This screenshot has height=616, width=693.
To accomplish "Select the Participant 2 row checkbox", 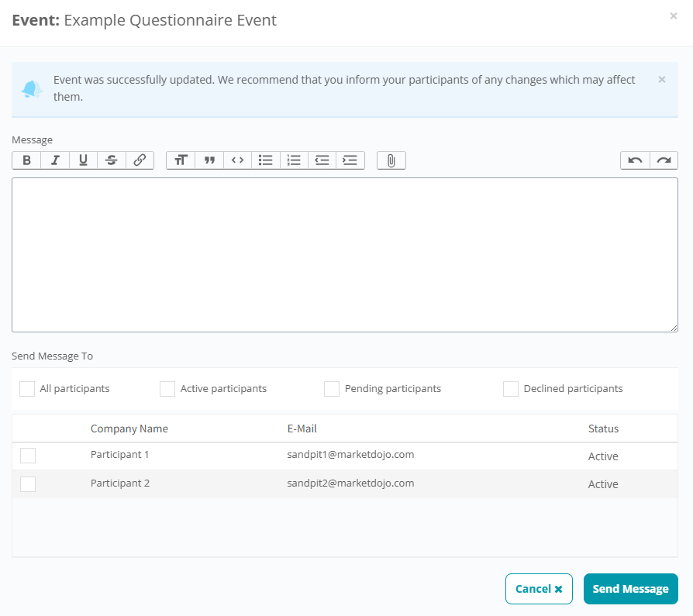I will [x=28, y=484].
